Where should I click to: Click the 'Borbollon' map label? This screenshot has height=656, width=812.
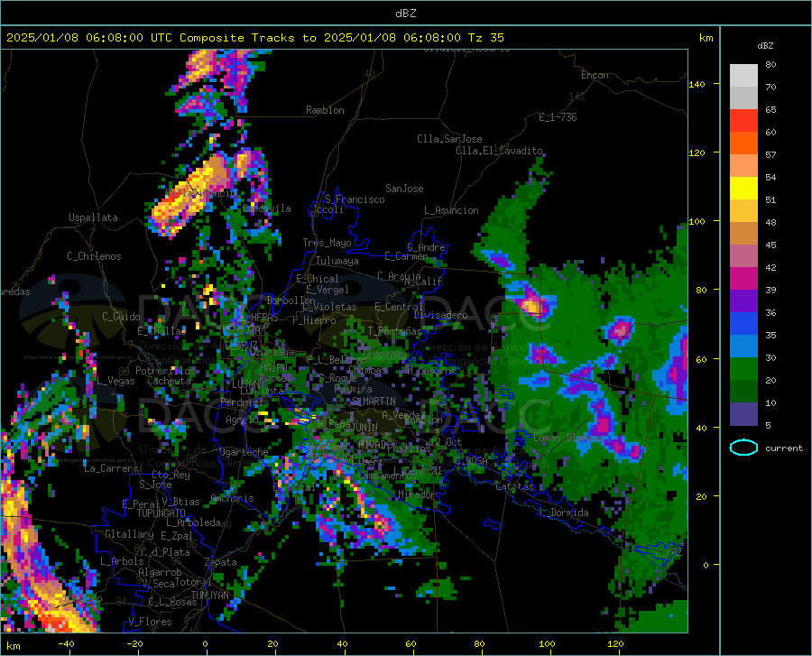click(291, 300)
